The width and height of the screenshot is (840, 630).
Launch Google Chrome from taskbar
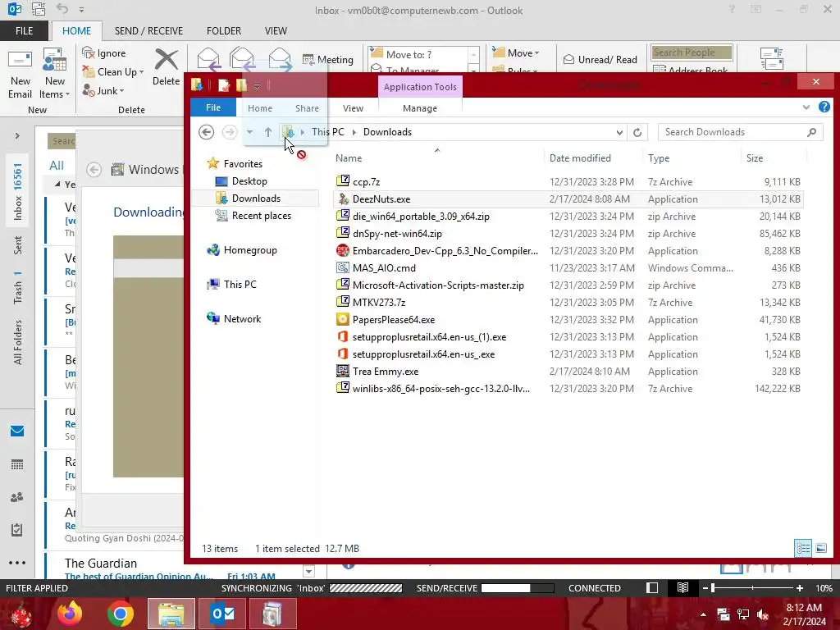click(x=120, y=614)
